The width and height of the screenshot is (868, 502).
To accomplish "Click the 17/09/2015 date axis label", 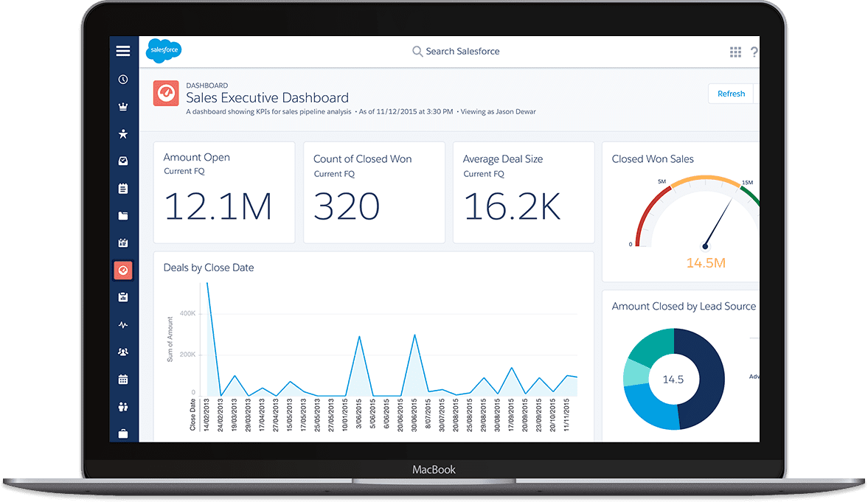I will click(511, 415).
